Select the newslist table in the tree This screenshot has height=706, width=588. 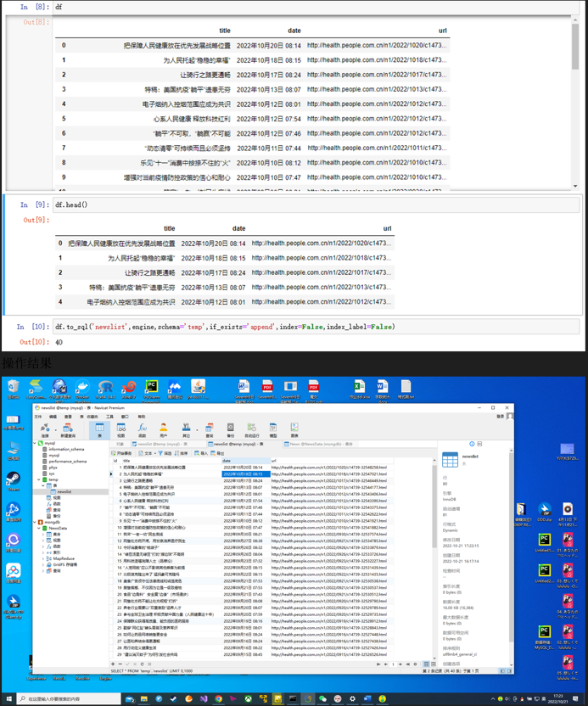[x=64, y=491]
